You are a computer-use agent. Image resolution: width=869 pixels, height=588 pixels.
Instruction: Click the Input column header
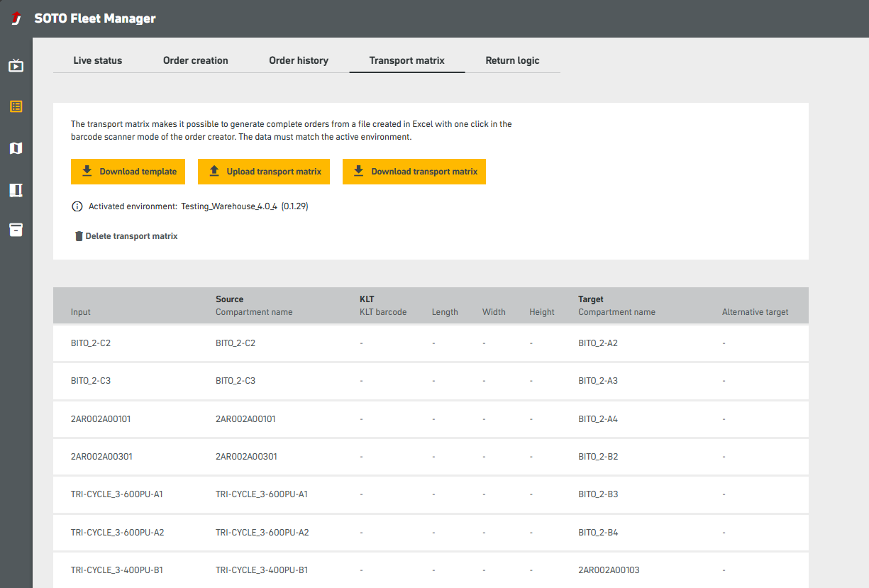coord(81,312)
